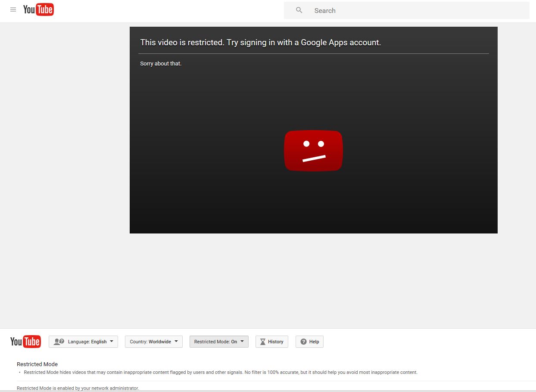The image size is (536, 392).
Task: Open the Language: English dropdown
Action: [87, 342]
